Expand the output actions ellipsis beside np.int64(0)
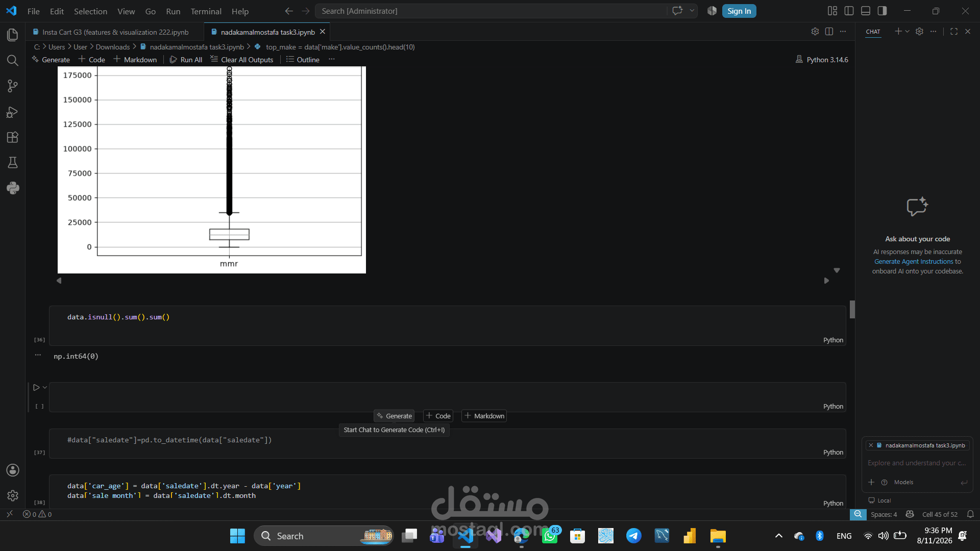Image resolution: width=980 pixels, height=551 pixels. 38,355
